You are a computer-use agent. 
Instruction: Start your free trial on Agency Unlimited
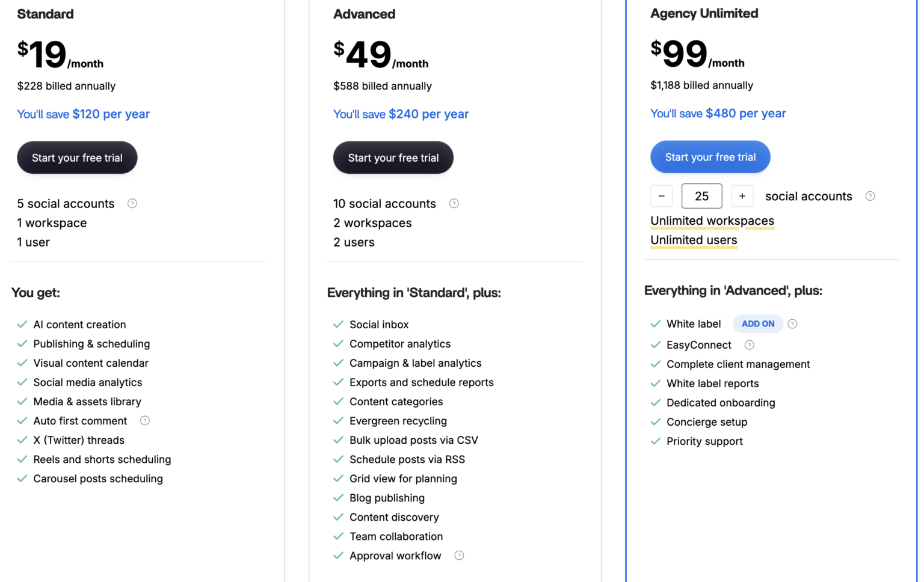coord(710,157)
